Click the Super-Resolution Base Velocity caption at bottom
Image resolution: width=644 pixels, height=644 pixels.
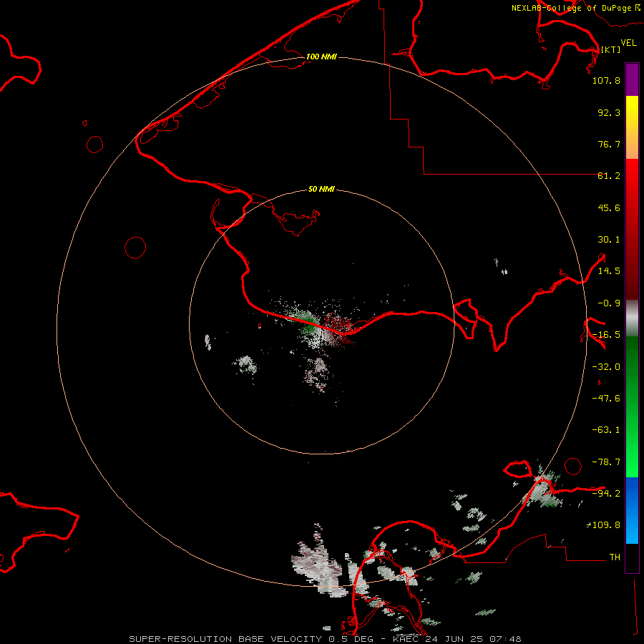pos(326,639)
